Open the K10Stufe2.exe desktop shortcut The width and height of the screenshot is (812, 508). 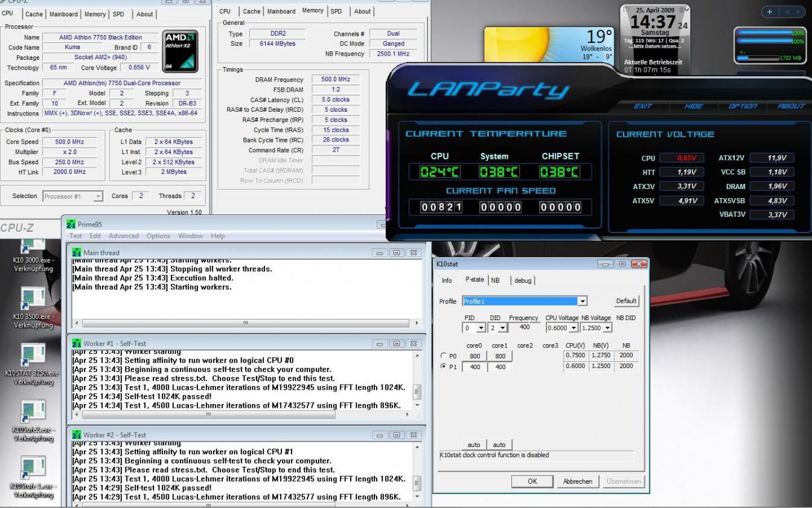tap(33, 421)
